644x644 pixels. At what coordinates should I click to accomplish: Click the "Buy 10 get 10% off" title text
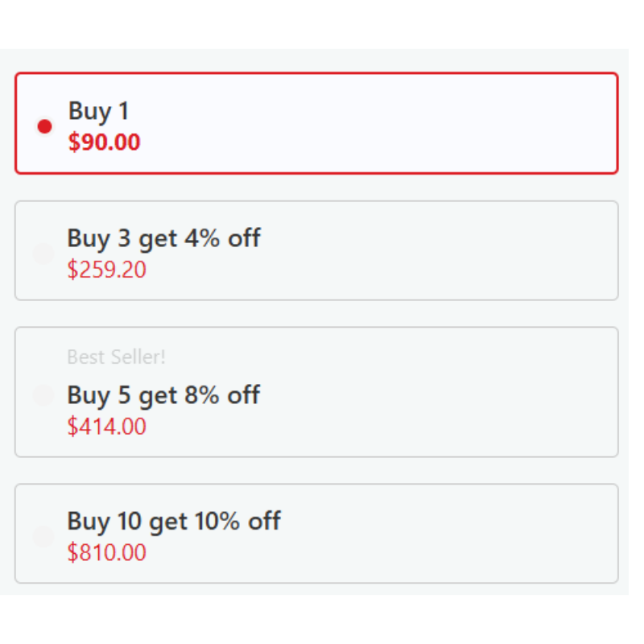[x=174, y=521]
